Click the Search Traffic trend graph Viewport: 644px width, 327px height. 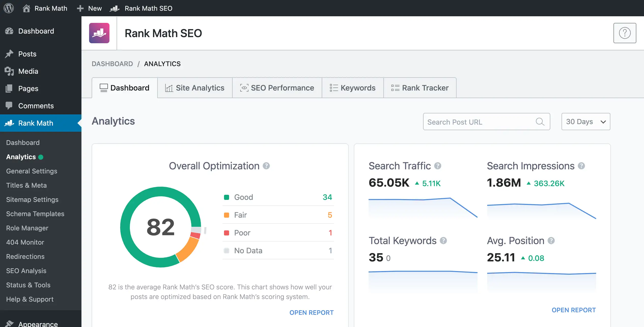coord(423,207)
